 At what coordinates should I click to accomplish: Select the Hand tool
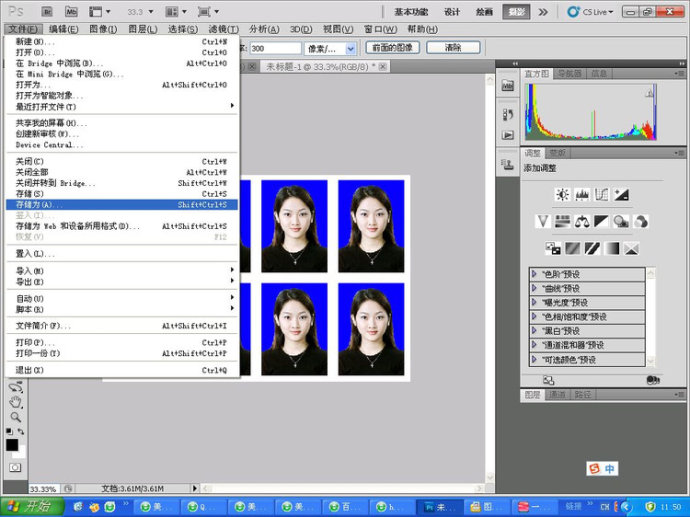(x=15, y=402)
